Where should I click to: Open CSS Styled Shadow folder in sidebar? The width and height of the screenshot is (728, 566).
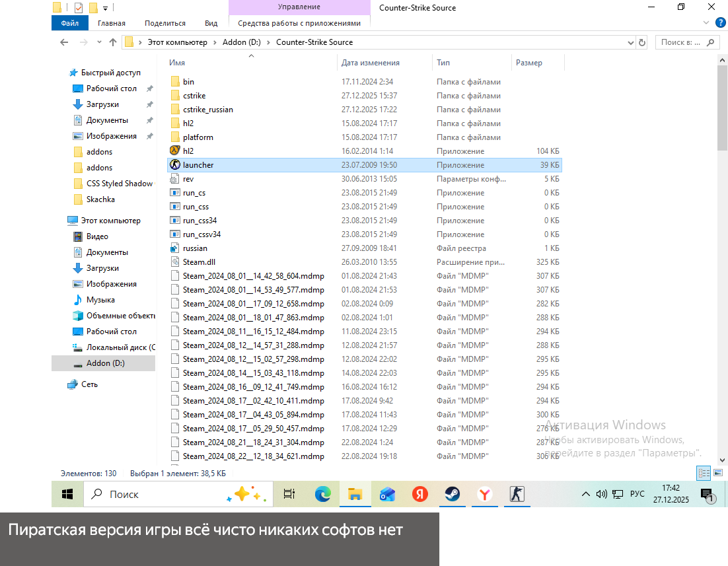coord(120,184)
